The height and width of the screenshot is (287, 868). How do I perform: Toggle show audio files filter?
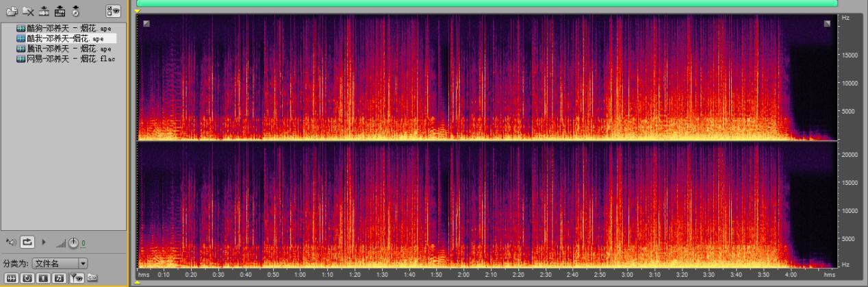(12, 277)
